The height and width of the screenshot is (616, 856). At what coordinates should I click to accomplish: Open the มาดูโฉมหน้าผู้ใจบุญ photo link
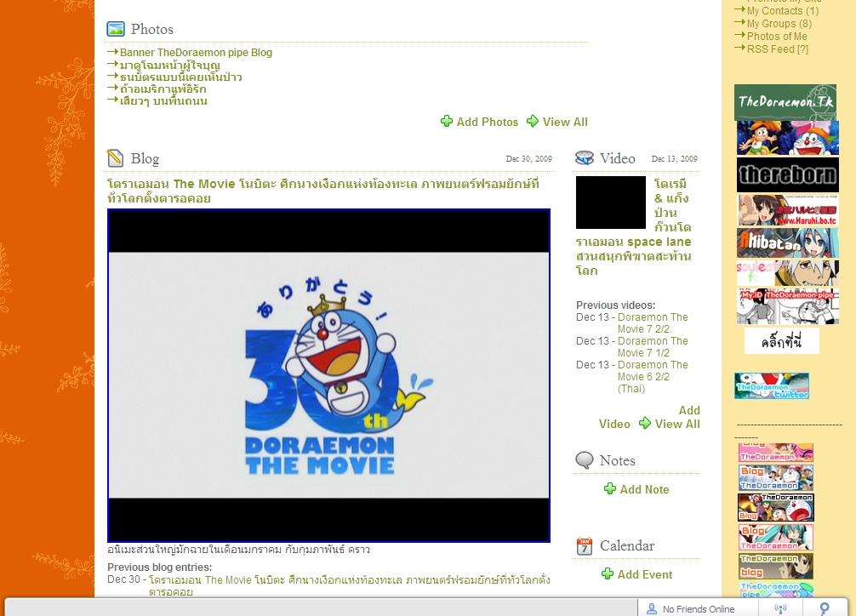coord(170,65)
